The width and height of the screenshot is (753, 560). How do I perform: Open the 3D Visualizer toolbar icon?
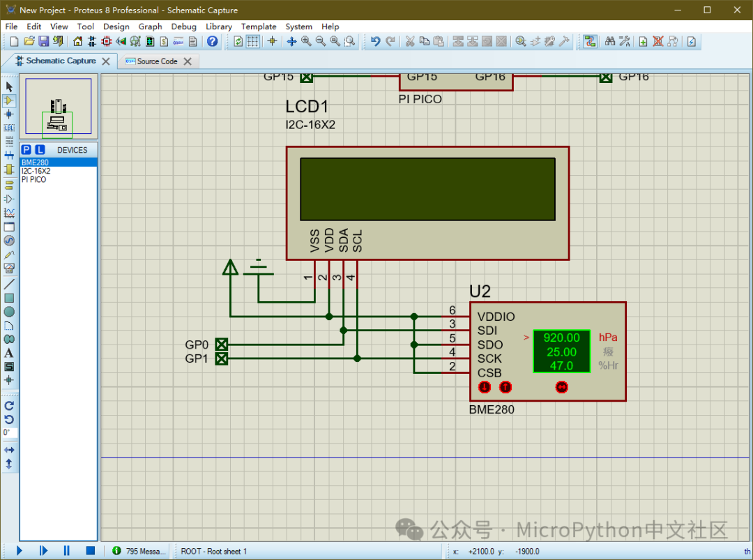(135, 42)
